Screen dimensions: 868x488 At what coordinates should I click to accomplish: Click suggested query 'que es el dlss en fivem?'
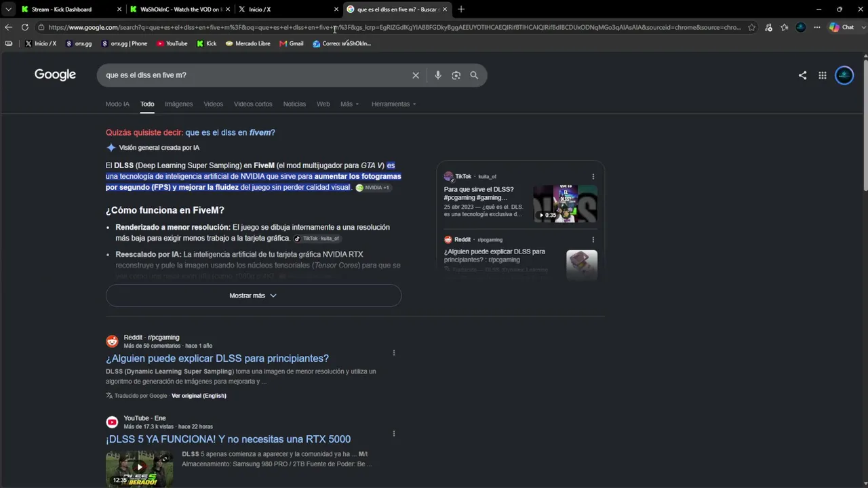(x=230, y=133)
